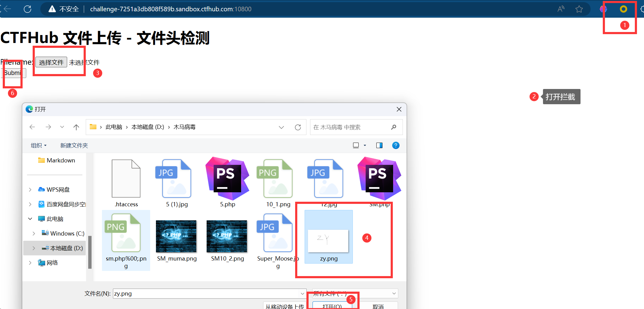
Task: Refresh the folder view in file dialog
Action: coord(298,127)
